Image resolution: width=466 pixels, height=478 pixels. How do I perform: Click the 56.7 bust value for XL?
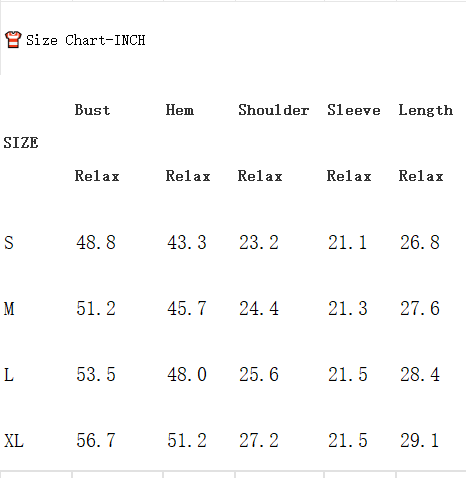(96, 440)
